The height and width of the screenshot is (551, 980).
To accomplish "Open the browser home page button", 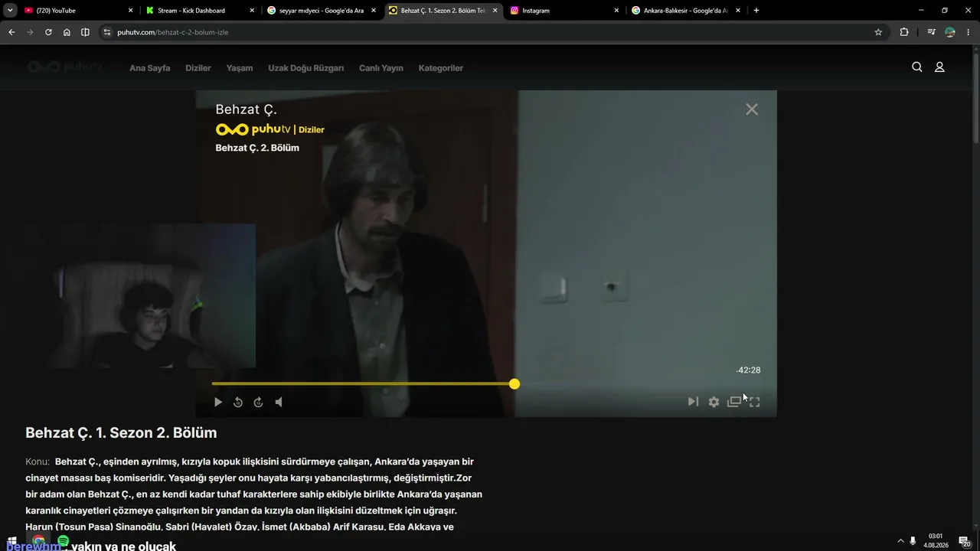I will 67,32.
